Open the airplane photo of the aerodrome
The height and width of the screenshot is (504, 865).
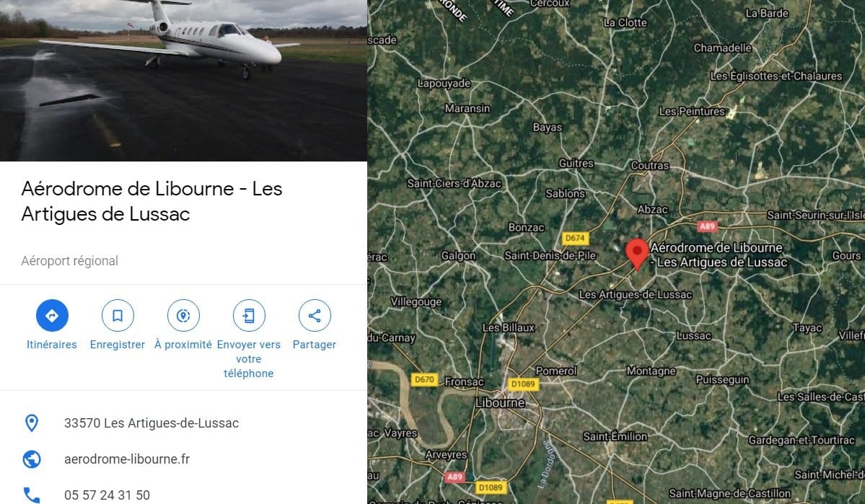point(183,81)
